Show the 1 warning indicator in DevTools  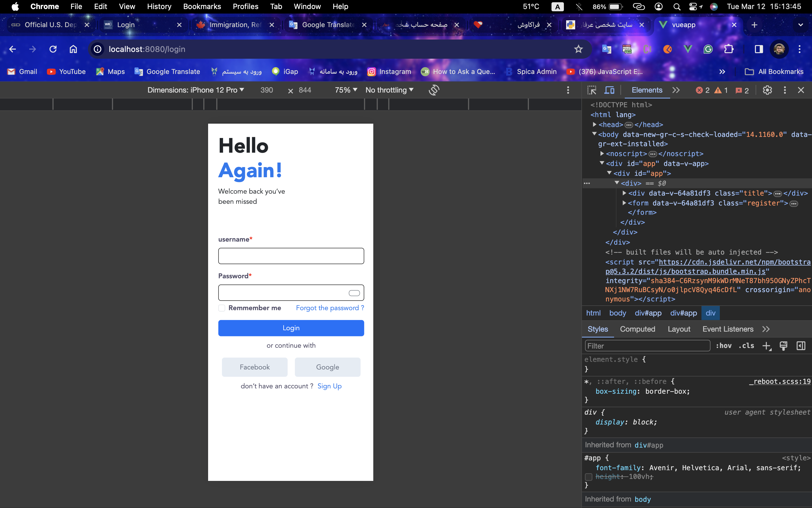pos(721,90)
